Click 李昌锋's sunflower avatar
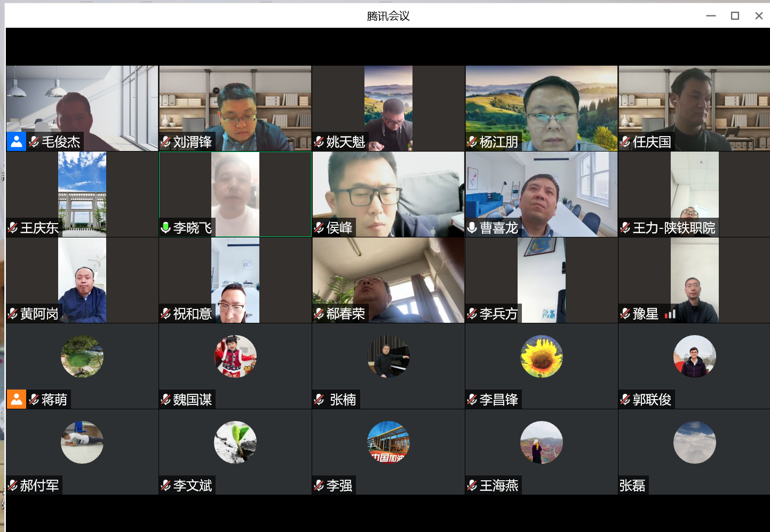Image resolution: width=770 pixels, height=532 pixels. [x=542, y=356]
